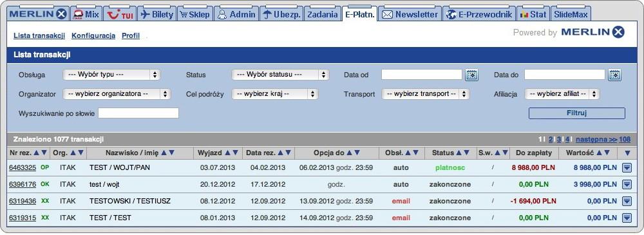Sort Nr rez. column descending
The height and width of the screenshot is (235, 644).
tap(44, 153)
